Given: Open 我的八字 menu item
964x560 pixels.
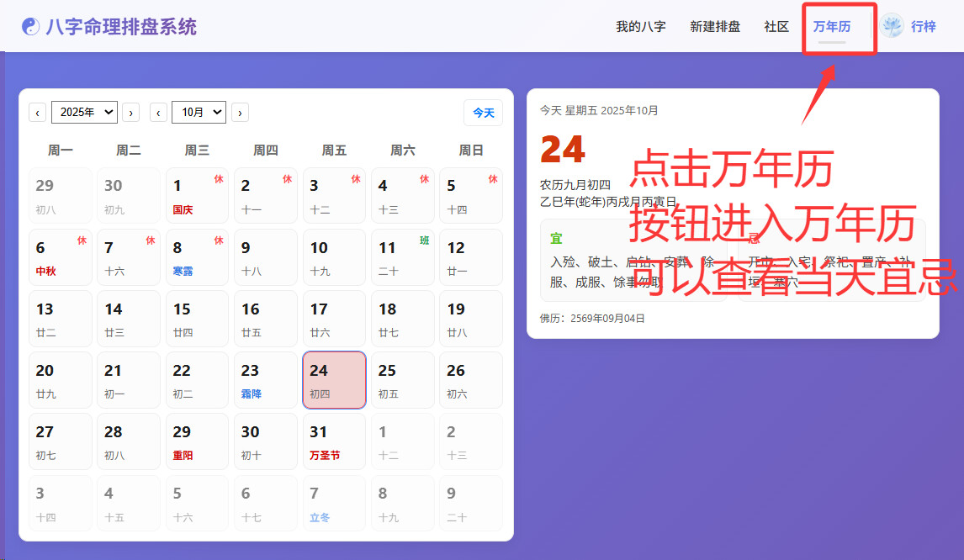Looking at the screenshot, I should pos(640,26).
